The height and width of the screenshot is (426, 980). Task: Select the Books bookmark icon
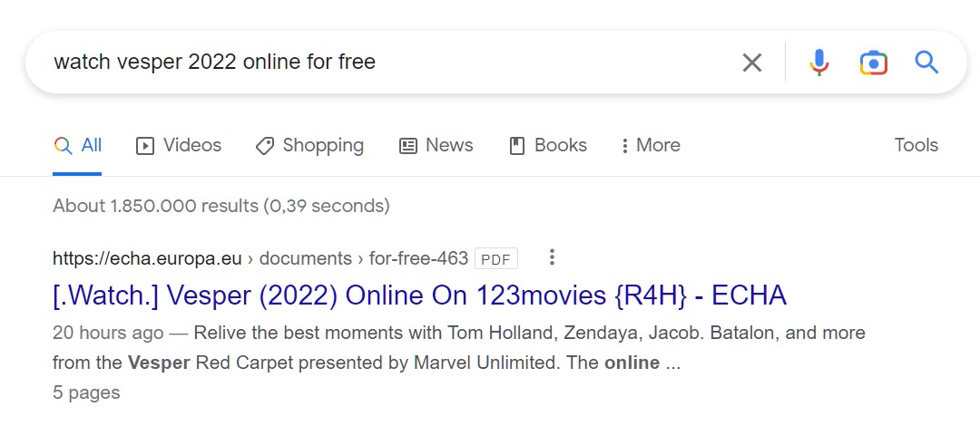pos(517,146)
